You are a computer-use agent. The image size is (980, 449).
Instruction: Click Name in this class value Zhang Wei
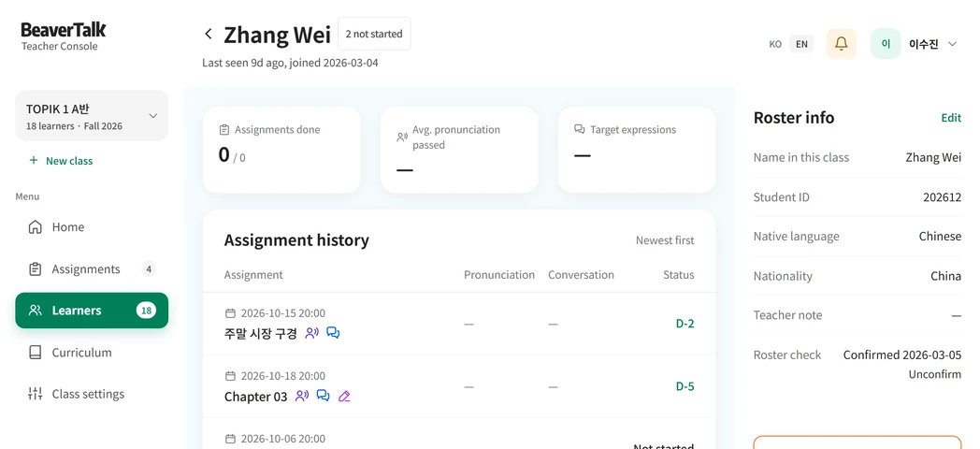point(934,157)
